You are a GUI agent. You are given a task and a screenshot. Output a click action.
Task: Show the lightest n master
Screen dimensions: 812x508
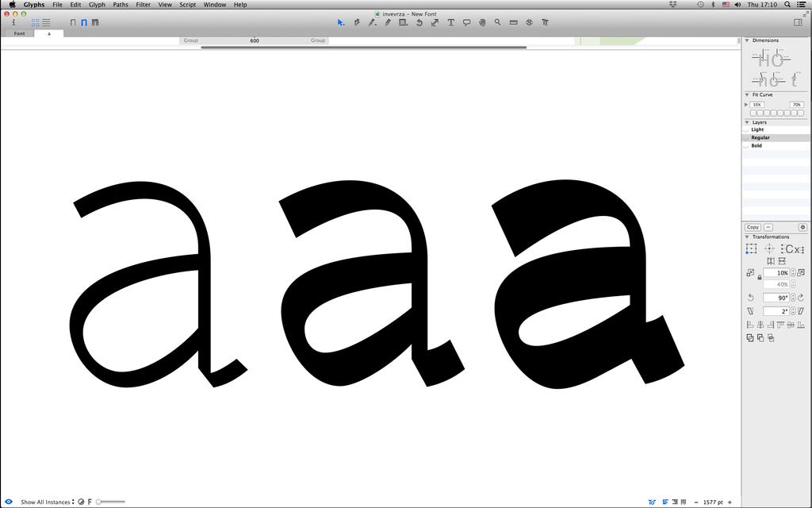(73, 22)
